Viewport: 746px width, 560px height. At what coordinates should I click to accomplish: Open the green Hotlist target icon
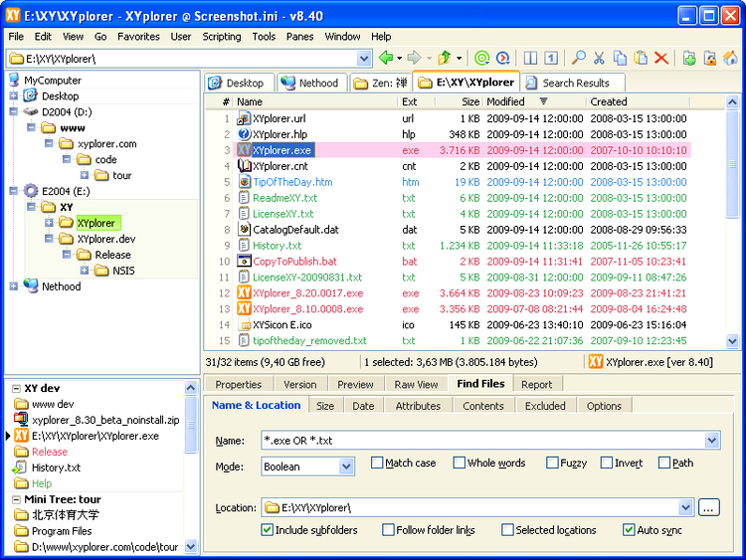click(x=482, y=58)
